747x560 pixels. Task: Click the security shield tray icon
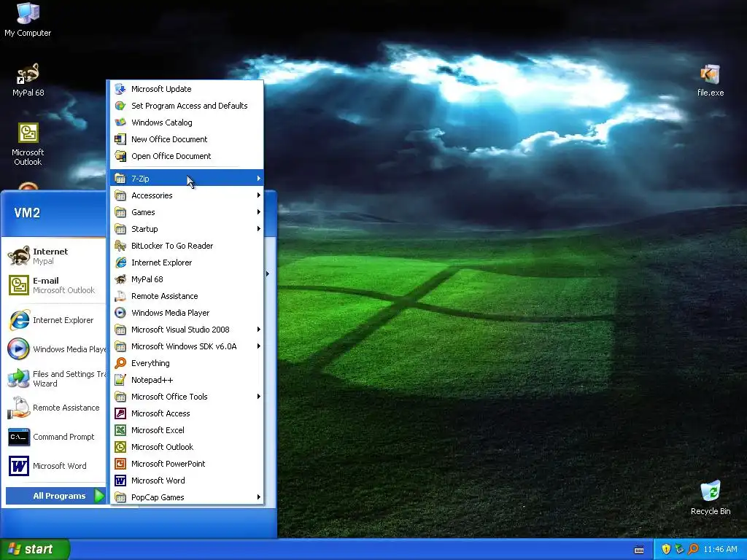pyautogui.click(x=666, y=549)
